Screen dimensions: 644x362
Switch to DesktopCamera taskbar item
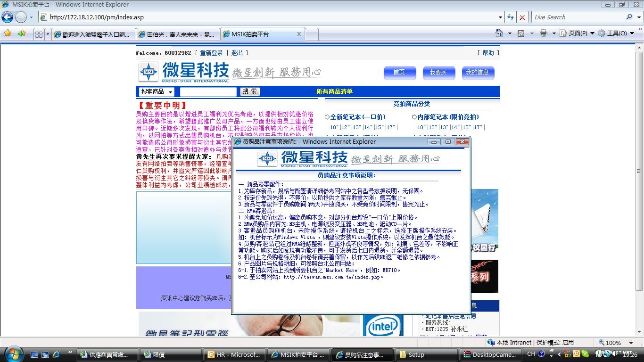point(490,355)
